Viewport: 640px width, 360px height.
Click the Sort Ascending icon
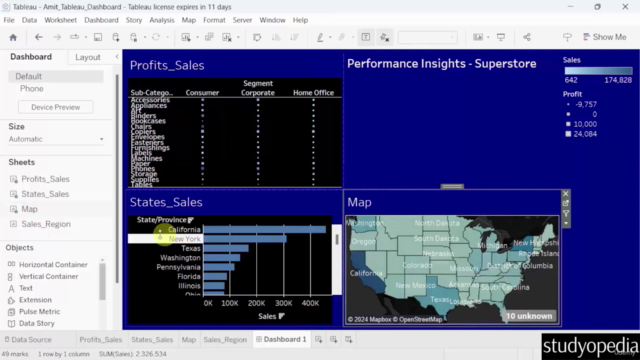click(x=276, y=37)
